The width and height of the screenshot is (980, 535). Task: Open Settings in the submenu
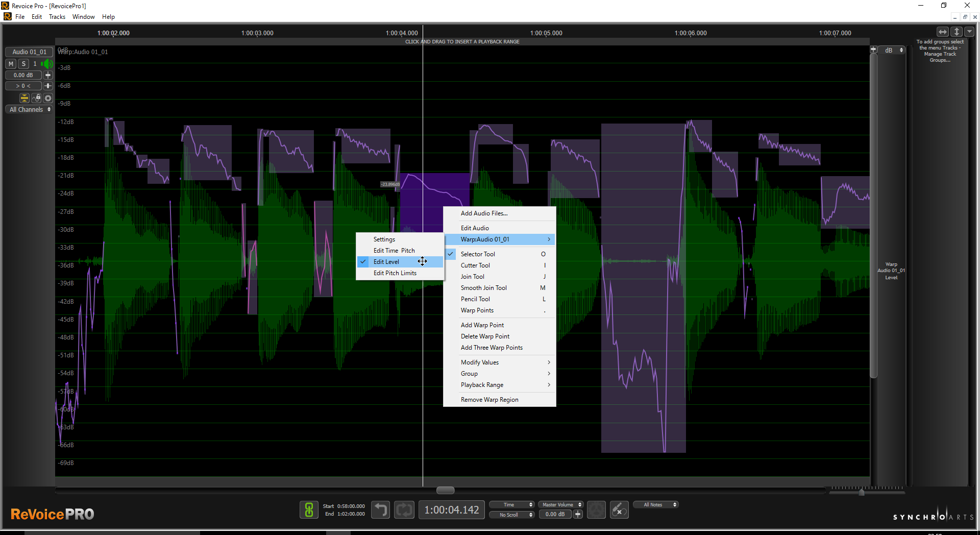pyautogui.click(x=400, y=239)
